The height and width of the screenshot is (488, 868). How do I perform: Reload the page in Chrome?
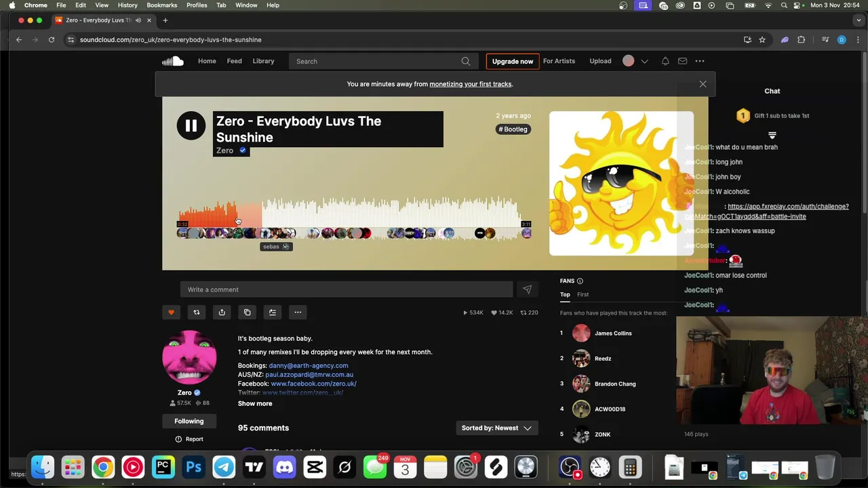(52, 40)
